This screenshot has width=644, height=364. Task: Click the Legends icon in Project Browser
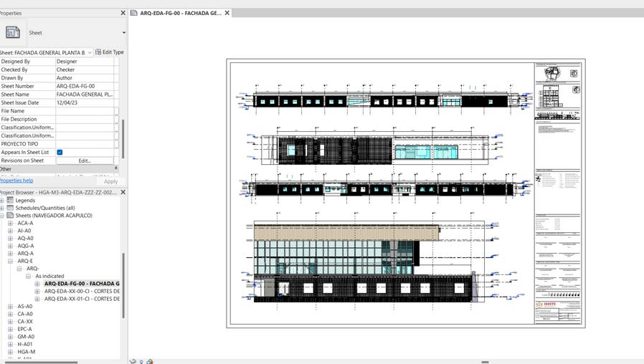pos(10,200)
